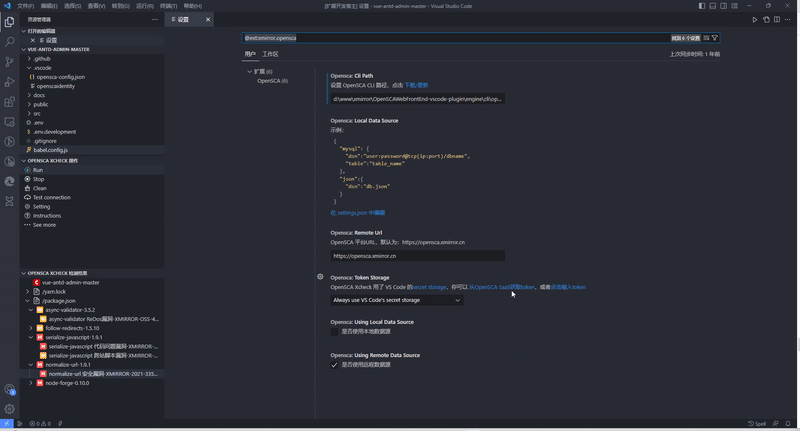Open the Token Storage dropdown
This screenshot has width=800, height=431.
(397, 300)
